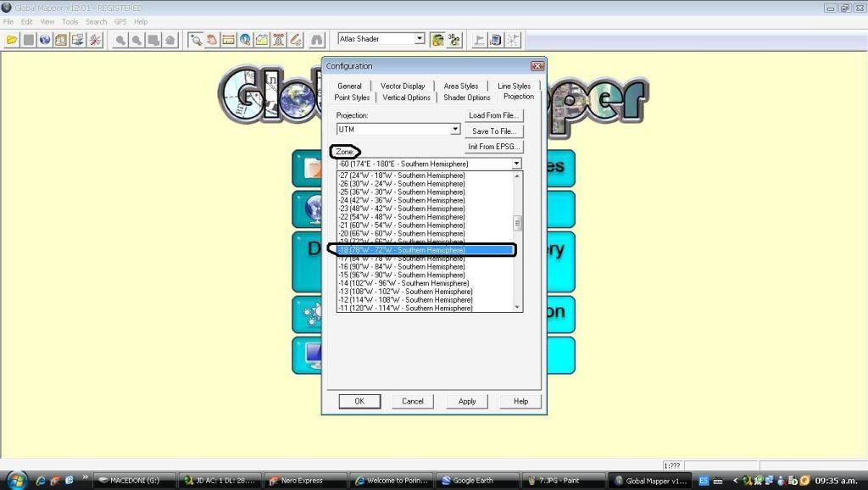This screenshot has height=490, width=868.
Task: Collapse the Zone combo box arrow
Action: 516,164
